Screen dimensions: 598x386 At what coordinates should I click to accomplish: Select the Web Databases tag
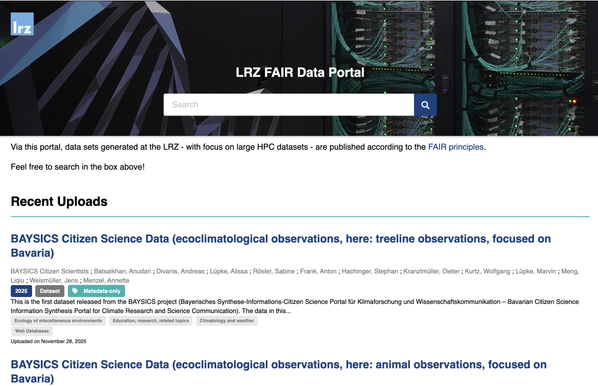(32, 331)
